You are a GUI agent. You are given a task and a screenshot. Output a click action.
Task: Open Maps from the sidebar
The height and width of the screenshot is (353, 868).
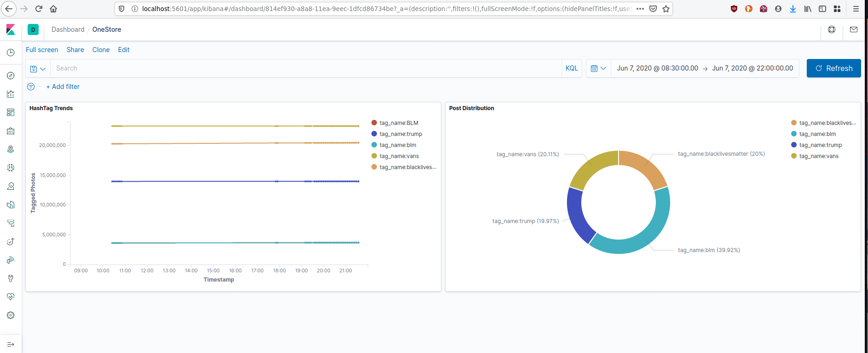click(x=11, y=149)
